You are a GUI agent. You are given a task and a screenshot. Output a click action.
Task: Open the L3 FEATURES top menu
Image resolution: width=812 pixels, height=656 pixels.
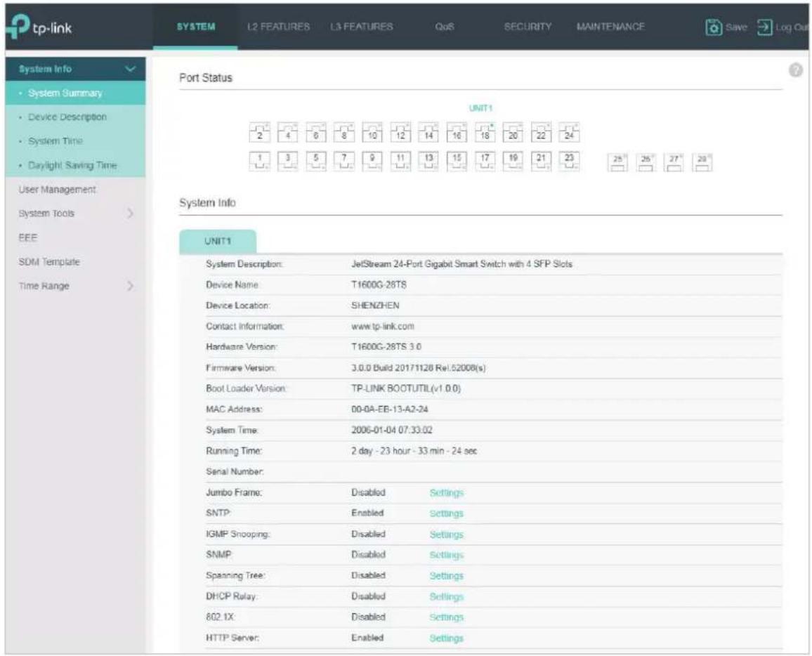(x=362, y=27)
